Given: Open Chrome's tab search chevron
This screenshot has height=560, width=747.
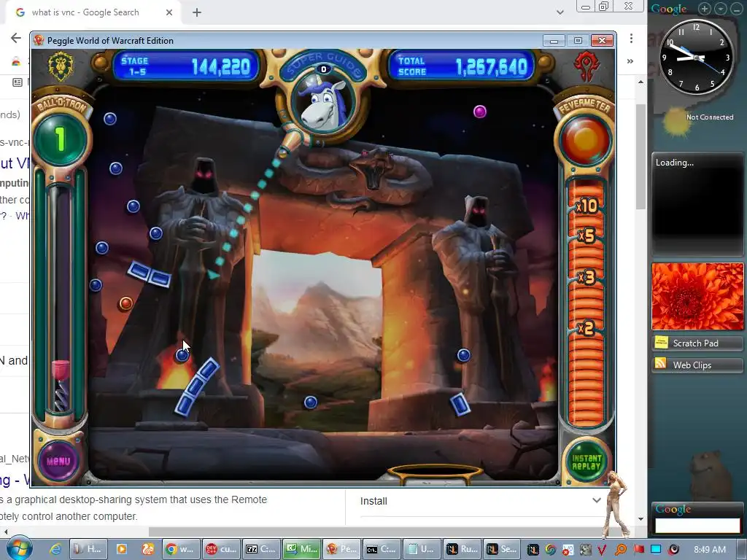Looking at the screenshot, I should [560, 12].
